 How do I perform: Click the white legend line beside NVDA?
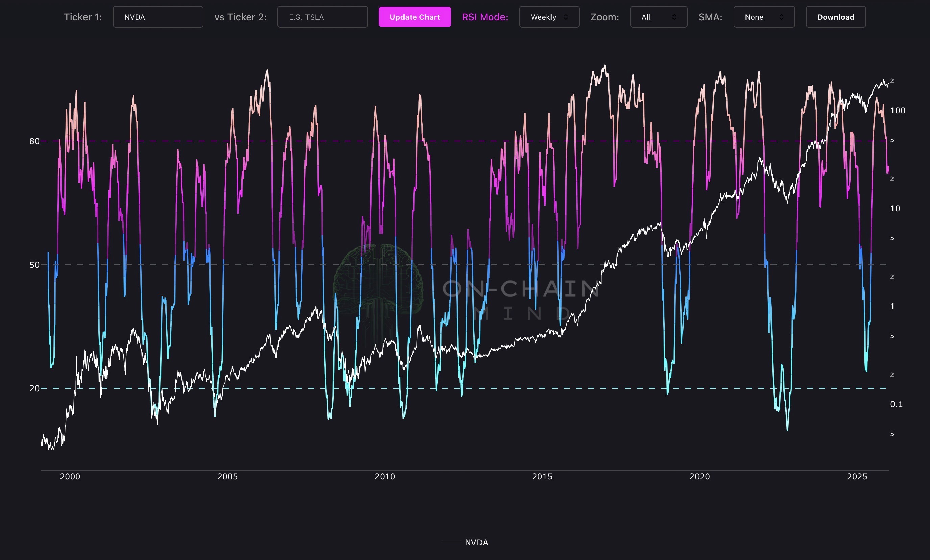(451, 542)
